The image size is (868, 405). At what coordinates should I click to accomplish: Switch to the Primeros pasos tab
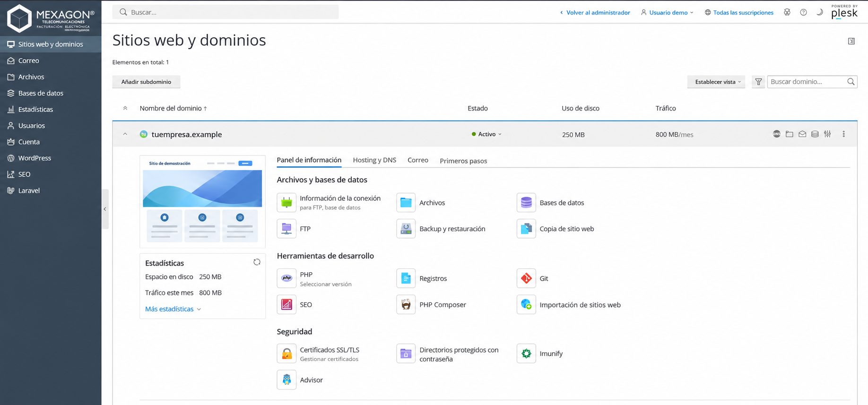tap(463, 161)
